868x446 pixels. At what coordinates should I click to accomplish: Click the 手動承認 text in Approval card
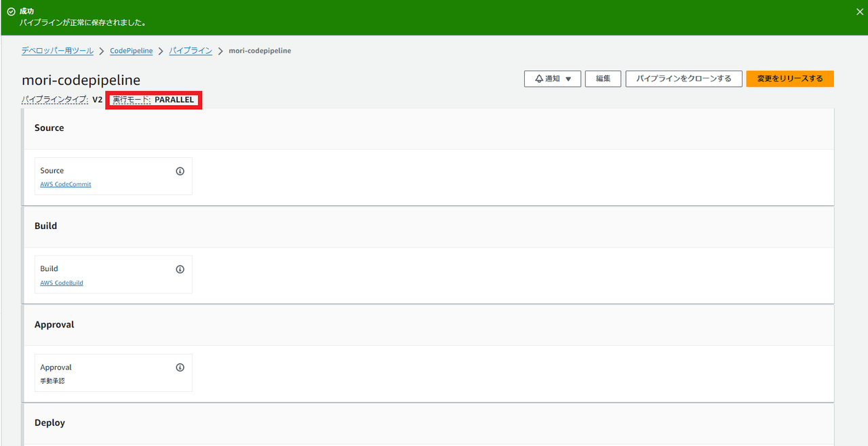click(x=52, y=381)
